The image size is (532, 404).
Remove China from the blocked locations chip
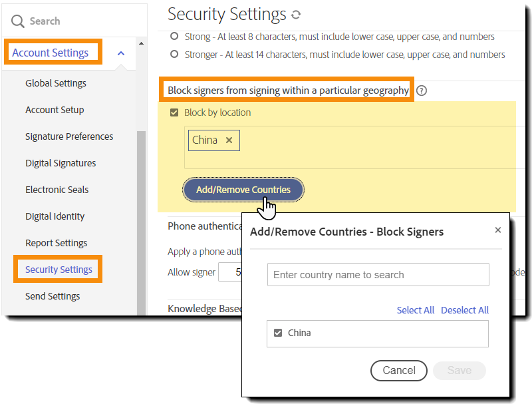[x=229, y=140]
